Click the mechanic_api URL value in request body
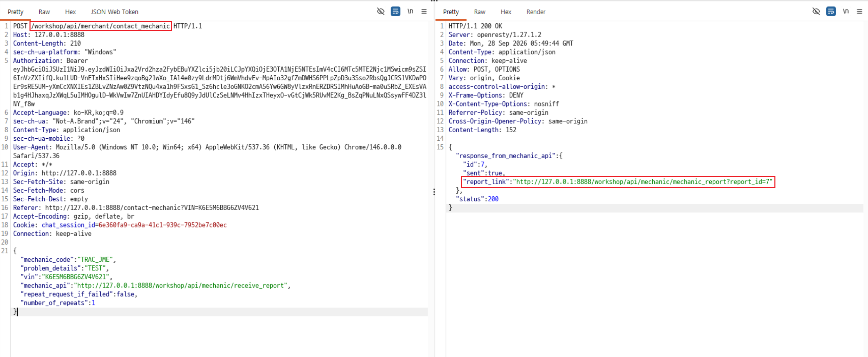Screen dimensions: 868x357 (x=181, y=285)
